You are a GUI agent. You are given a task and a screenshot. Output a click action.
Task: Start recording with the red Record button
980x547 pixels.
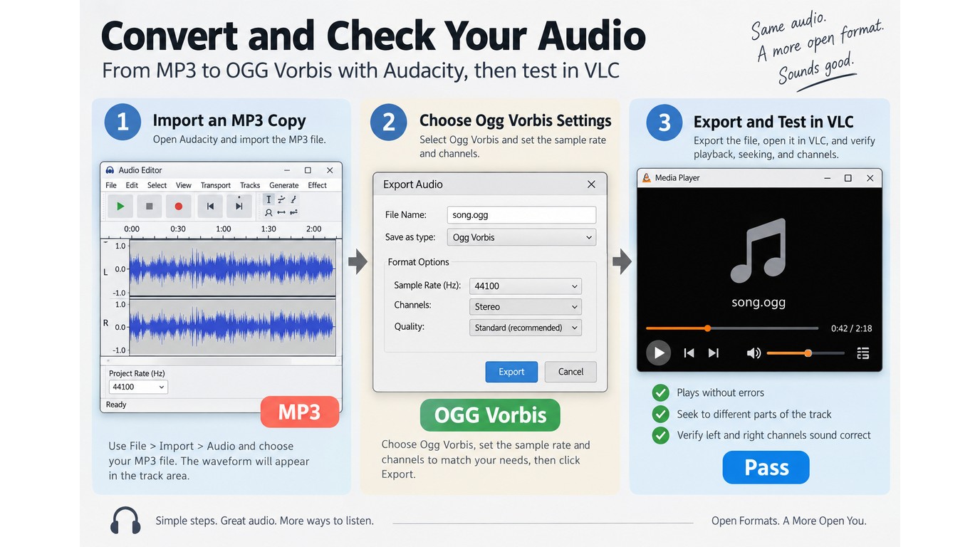[179, 207]
